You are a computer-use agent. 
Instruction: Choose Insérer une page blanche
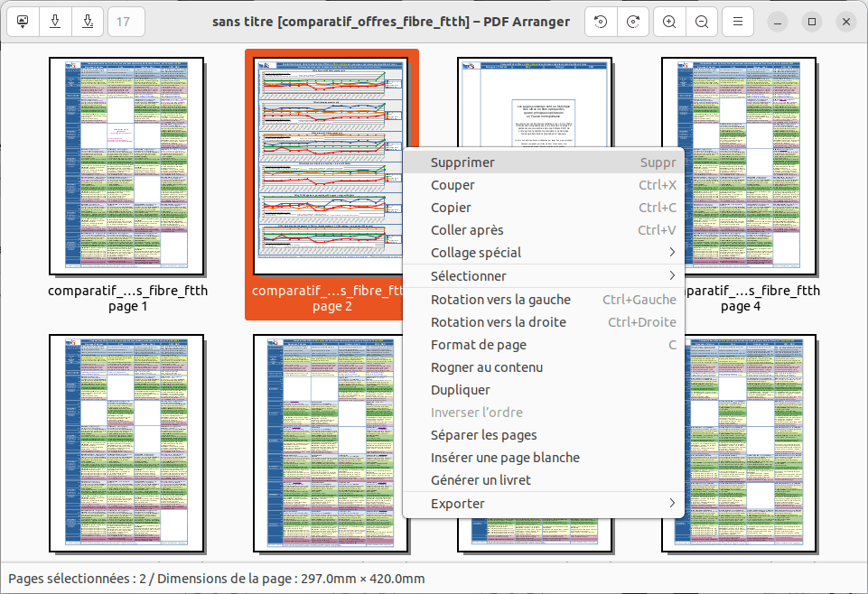click(x=544, y=458)
